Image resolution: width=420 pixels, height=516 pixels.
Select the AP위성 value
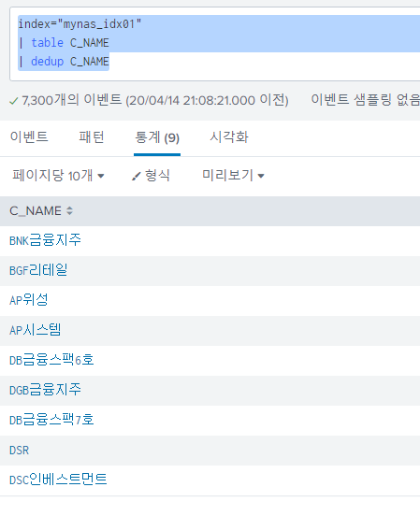click(29, 300)
